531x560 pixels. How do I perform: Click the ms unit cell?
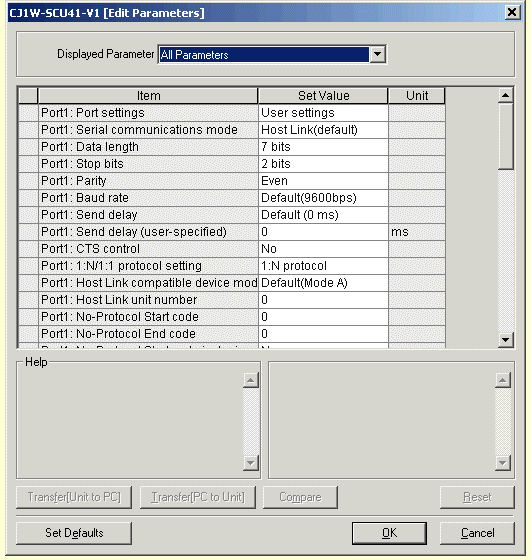point(417,232)
